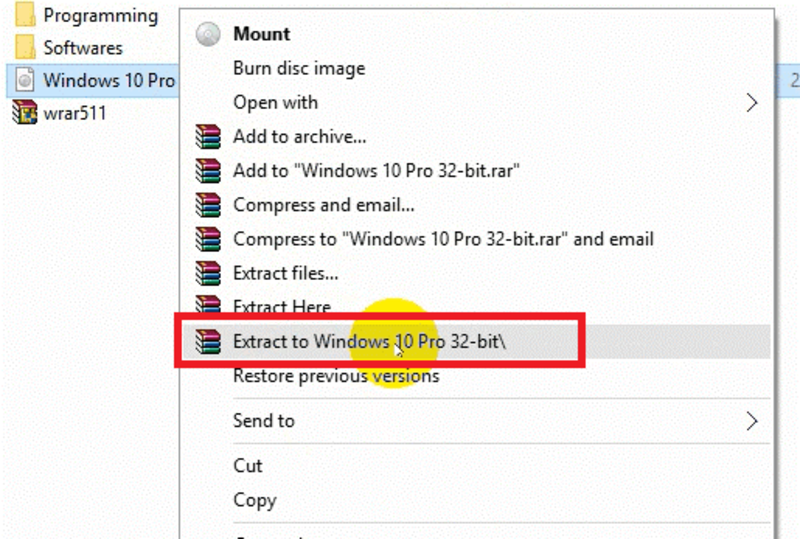
Task: Click the Programming folder icon
Action: 25,15
